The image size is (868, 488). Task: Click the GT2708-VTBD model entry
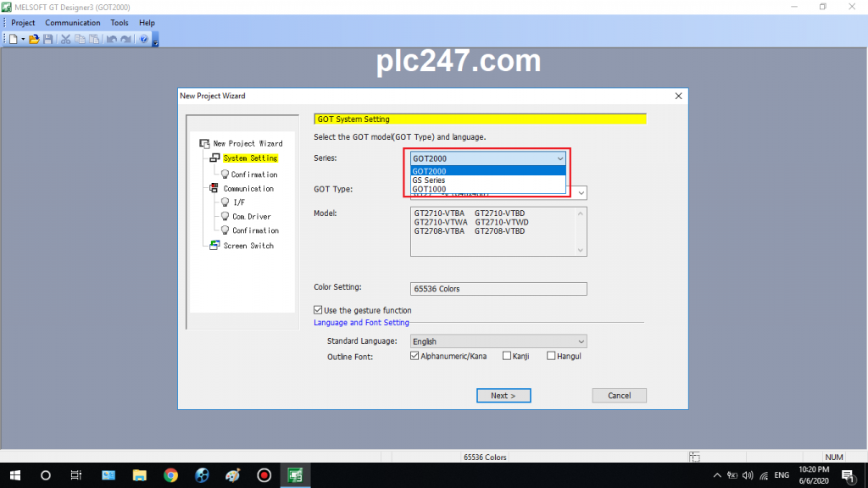tap(500, 231)
